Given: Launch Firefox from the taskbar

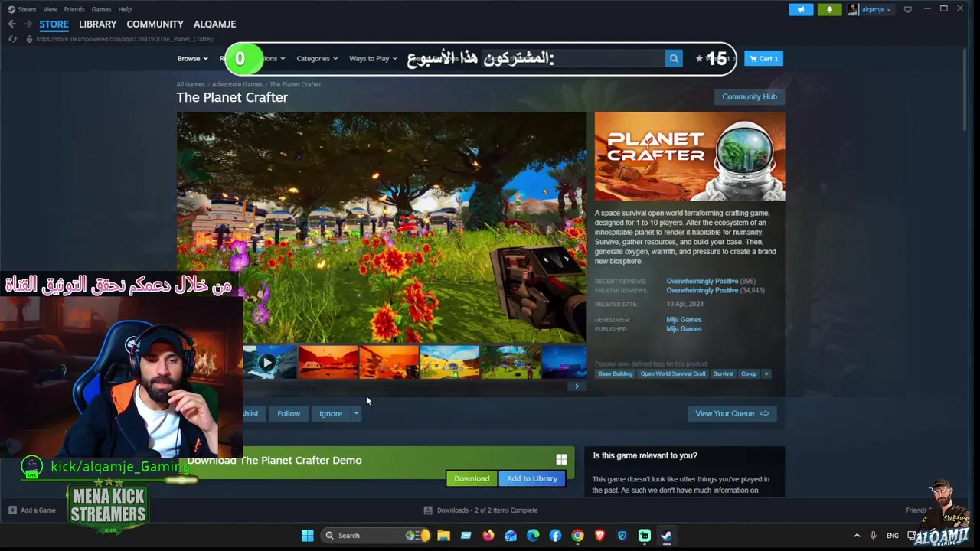Looking at the screenshot, I should 488,535.
